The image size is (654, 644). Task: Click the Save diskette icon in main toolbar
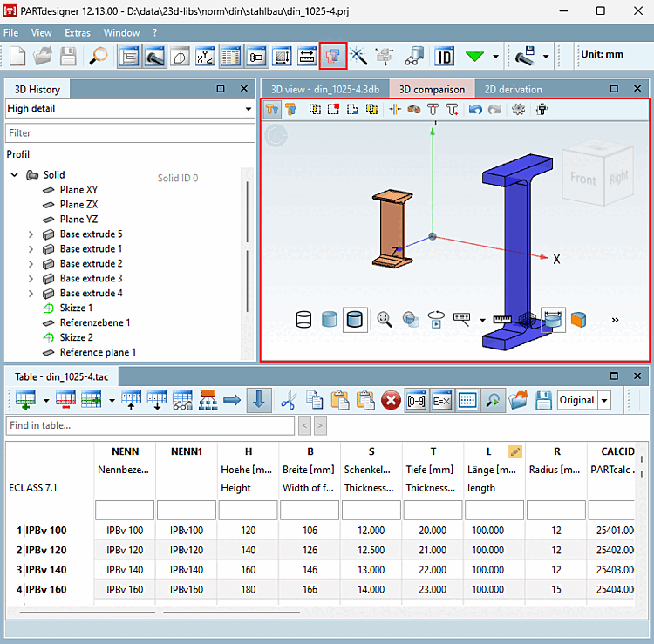68,57
